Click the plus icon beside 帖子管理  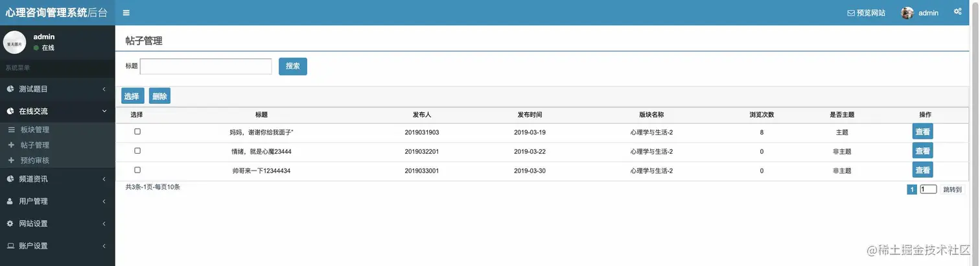click(11, 145)
